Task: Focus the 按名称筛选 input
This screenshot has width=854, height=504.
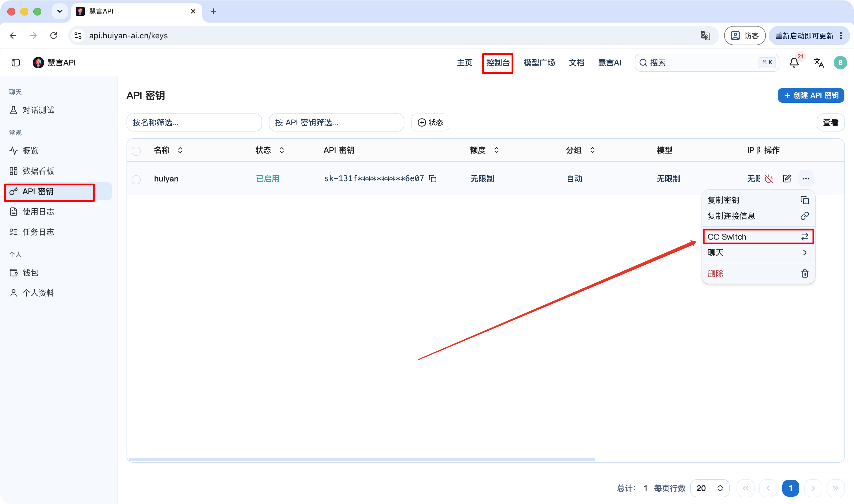Action: click(x=194, y=122)
